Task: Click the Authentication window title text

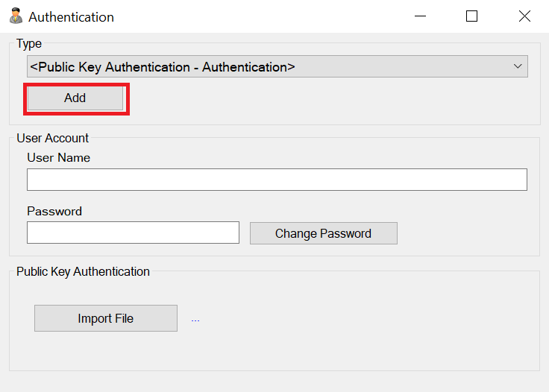Action: (x=71, y=17)
